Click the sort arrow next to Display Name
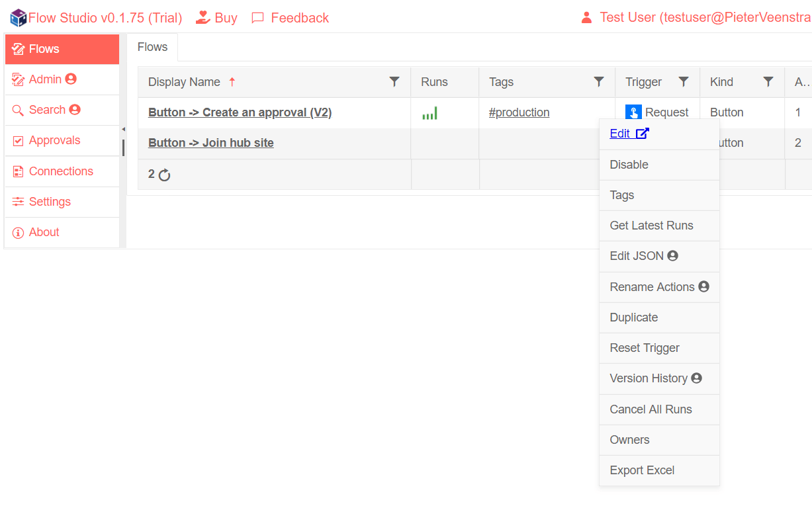This screenshot has height=506, width=812. point(232,82)
